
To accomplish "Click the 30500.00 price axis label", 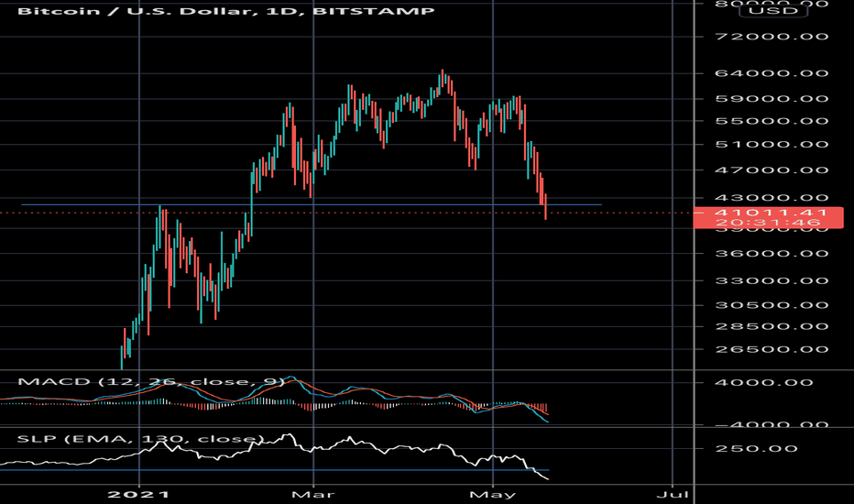I will pyautogui.click(x=772, y=304).
